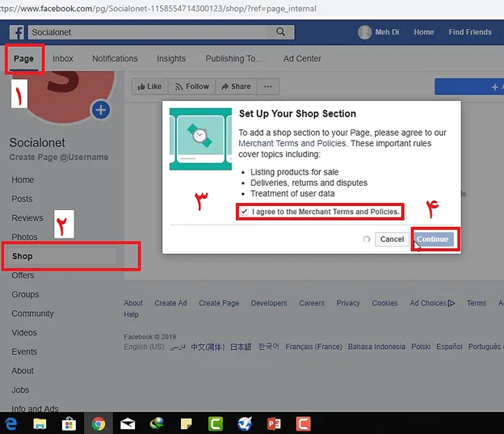Image resolution: width=504 pixels, height=434 pixels.
Task: Open PowerPoint from the taskbar
Action: 273,423
